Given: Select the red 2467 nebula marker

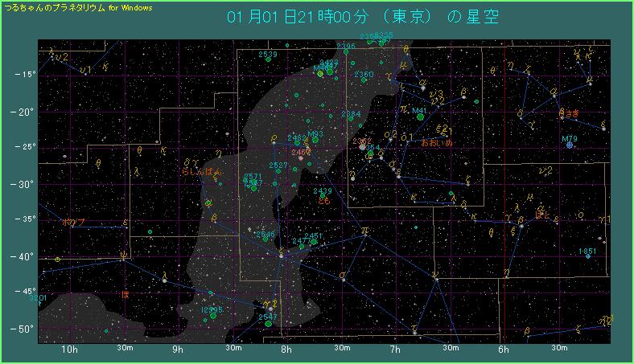Looking at the screenshot, I should pos(301,157).
